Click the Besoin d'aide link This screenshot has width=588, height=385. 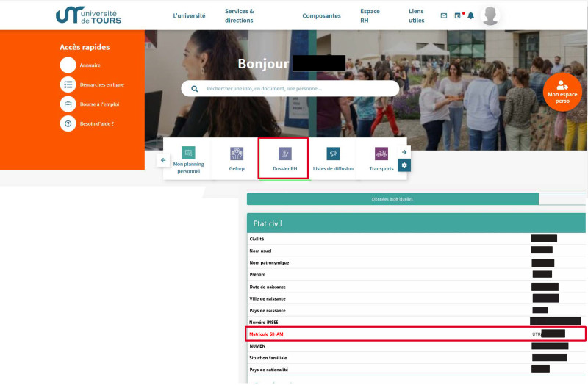coord(96,123)
